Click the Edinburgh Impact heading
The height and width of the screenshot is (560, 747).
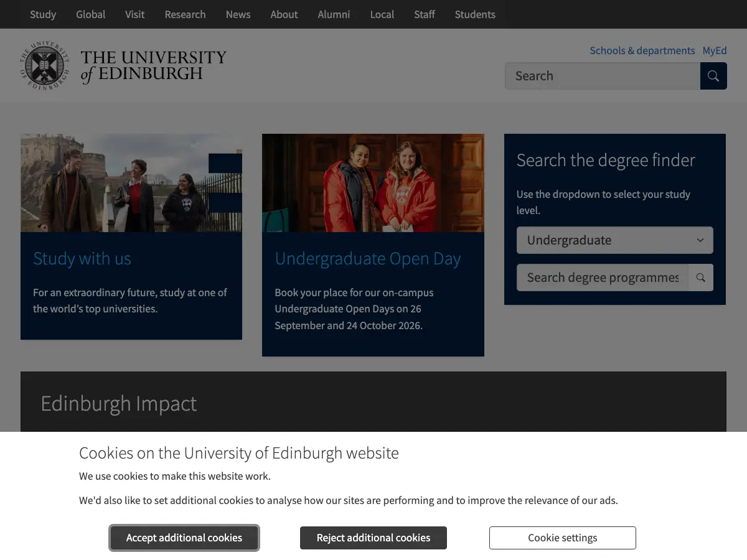tap(118, 403)
